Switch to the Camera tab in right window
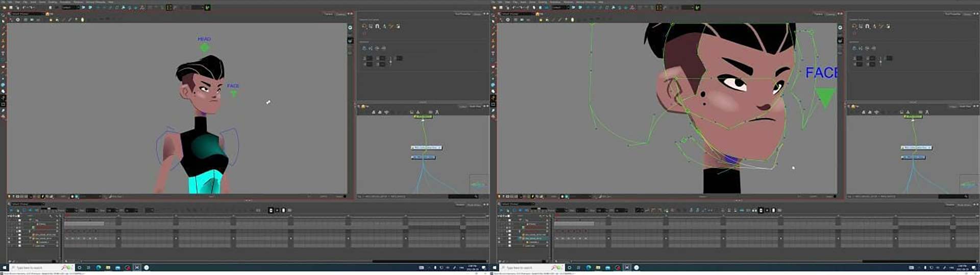Image resolution: width=980 pixels, height=275 pixels. point(819,14)
